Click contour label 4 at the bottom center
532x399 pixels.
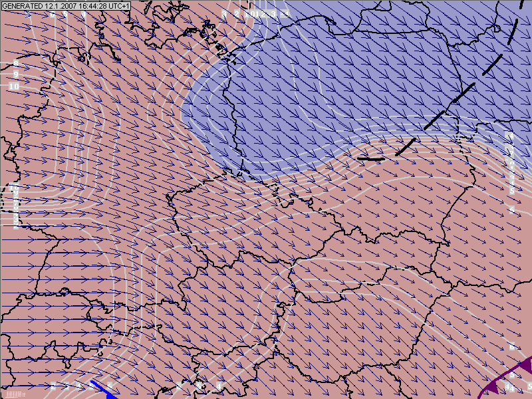pos(218,386)
